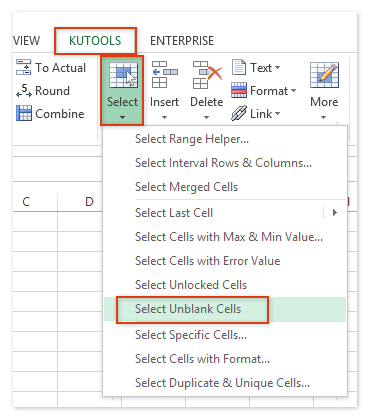Click the Delete cells icon

pos(207,75)
